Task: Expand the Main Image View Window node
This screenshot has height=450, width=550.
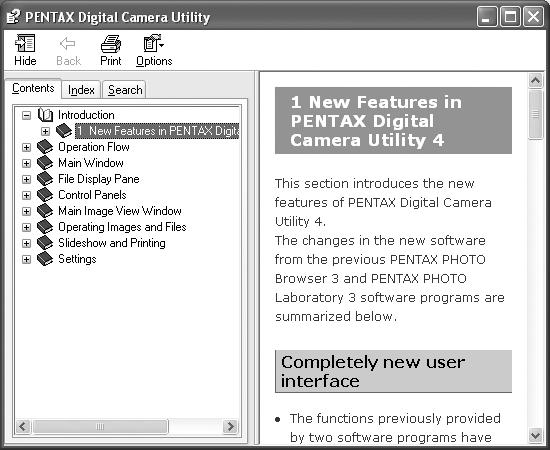Action: click(x=26, y=211)
